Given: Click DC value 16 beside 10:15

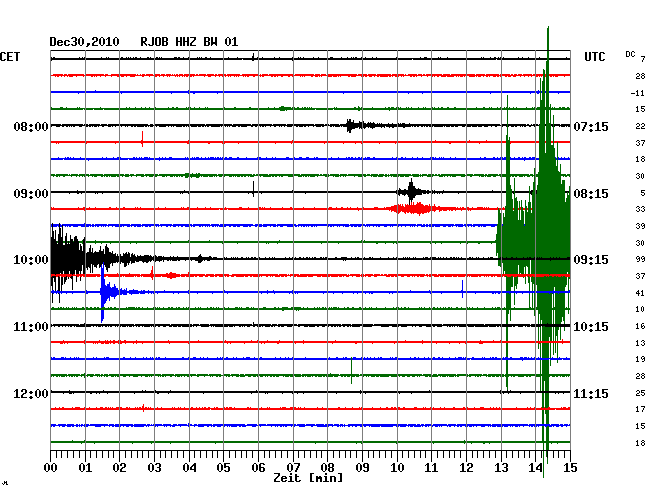Looking at the screenshot, I should [x=640, y=326].
